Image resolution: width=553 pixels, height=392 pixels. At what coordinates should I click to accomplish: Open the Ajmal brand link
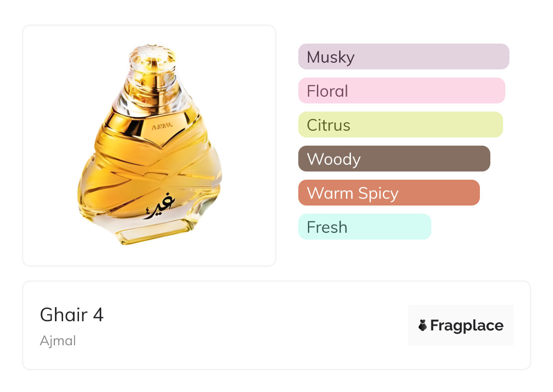pos(58,341)
